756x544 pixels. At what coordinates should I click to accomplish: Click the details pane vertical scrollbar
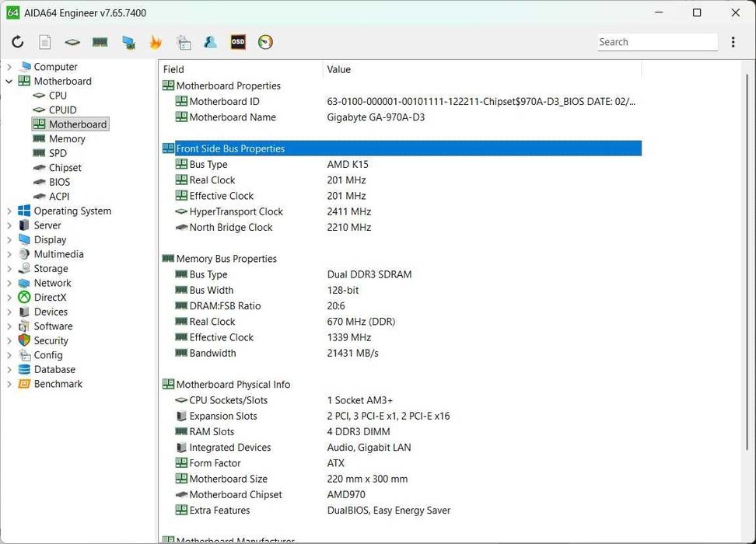747,263
